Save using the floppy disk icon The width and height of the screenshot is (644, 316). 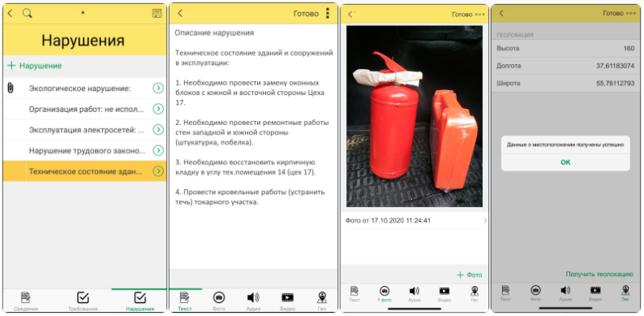[157, 14]
